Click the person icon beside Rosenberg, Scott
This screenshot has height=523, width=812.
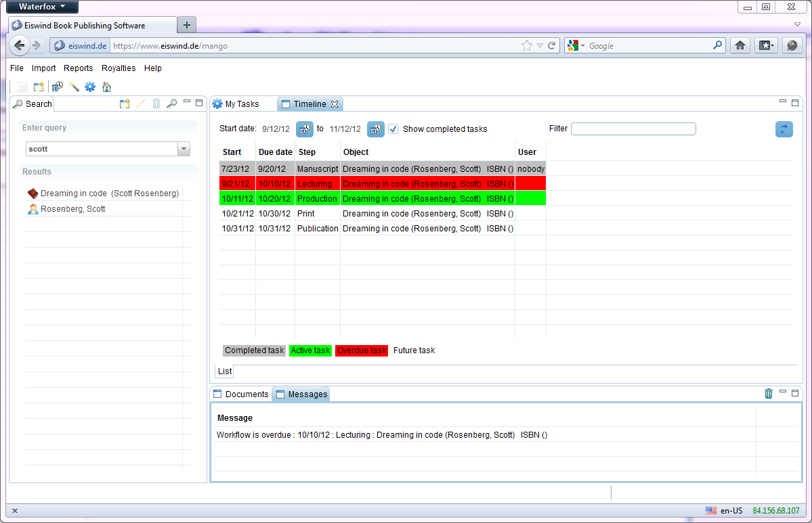[x=33, y=209]
